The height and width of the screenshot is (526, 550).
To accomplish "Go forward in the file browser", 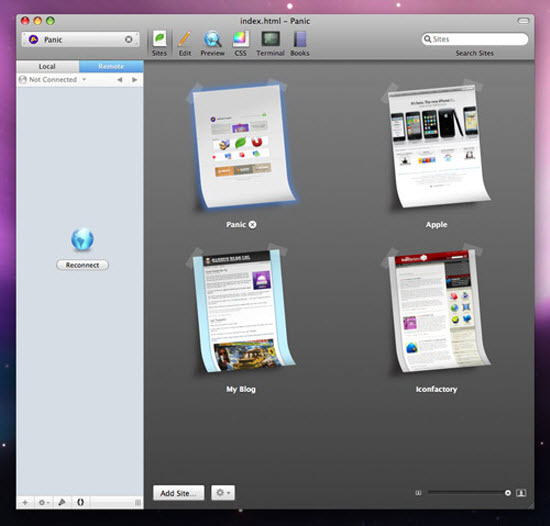I will click(134, 80).
